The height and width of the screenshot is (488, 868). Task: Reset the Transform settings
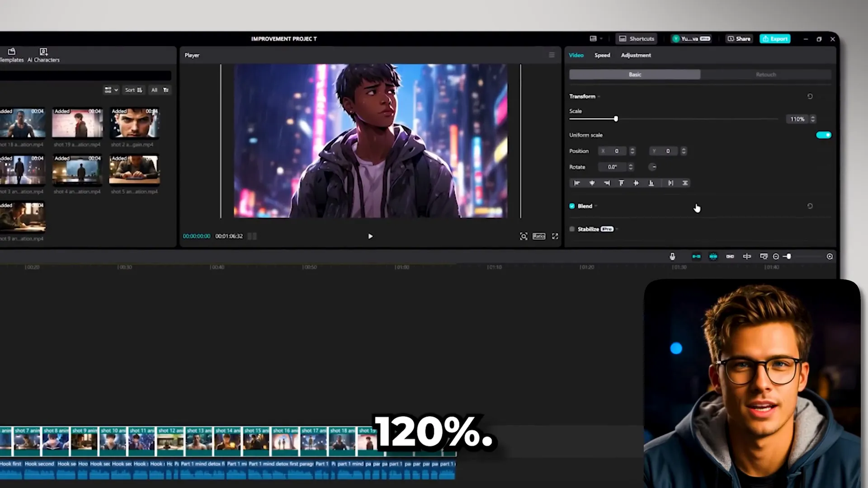pyautogui.click(x=810, y=96)
